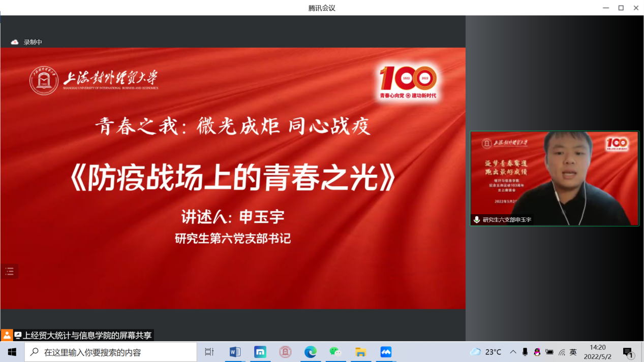Screen dimensions: 644x362
Task: Open Microsoft Word from the taskbar
Action: 235,352
